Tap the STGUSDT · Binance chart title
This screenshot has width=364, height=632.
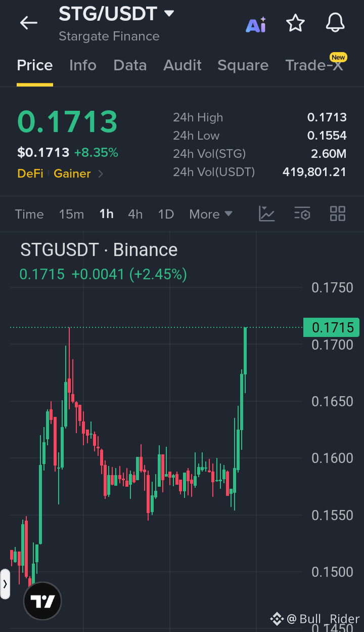(99, 250)
